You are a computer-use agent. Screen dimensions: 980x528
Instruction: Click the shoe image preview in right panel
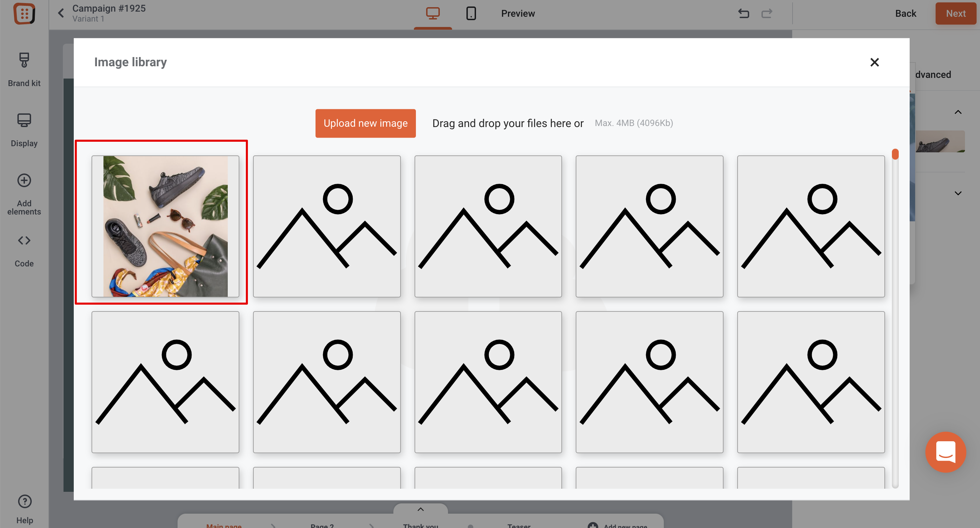tap(940, 141)
